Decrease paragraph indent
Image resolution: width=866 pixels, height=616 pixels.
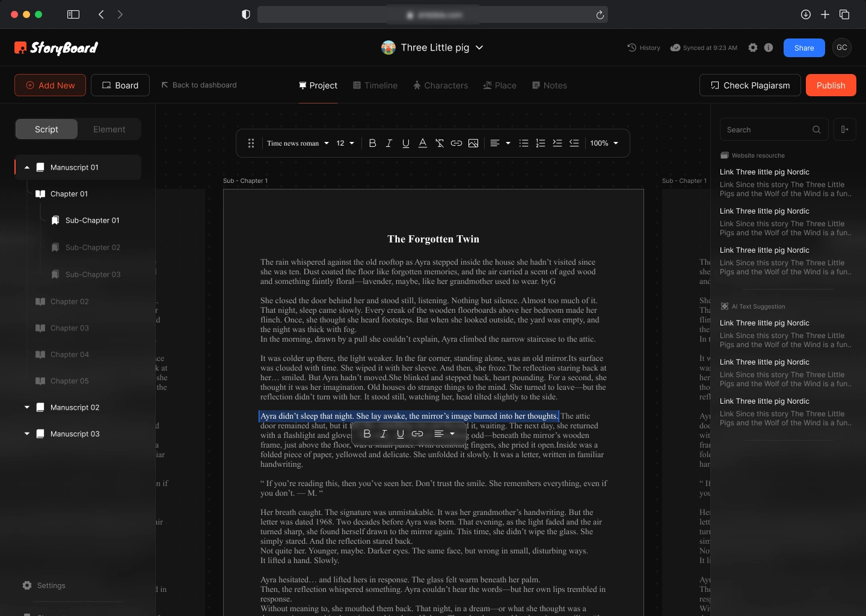pos(574,143)
